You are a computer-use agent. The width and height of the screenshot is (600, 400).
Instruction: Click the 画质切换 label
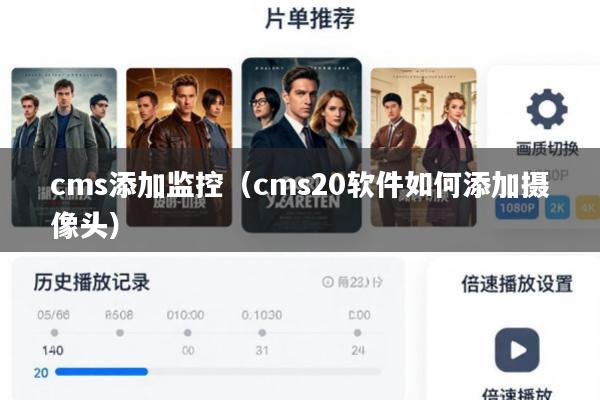(x=547, y=149)
